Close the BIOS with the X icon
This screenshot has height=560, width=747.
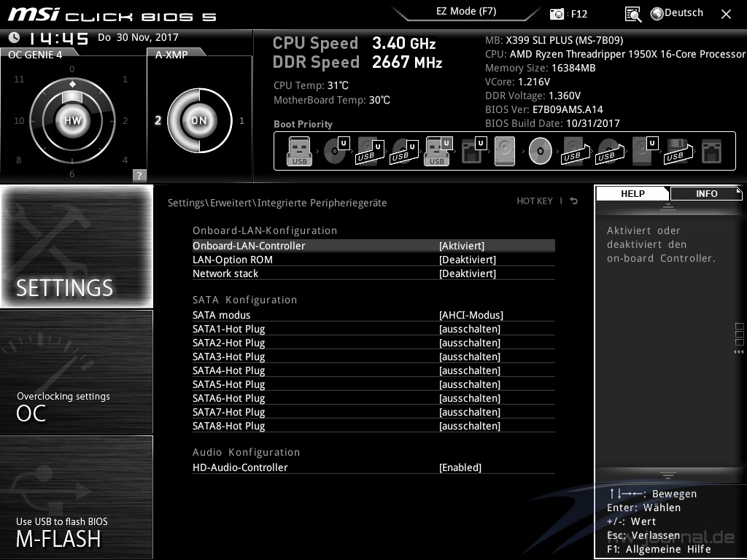tap(726, 15)
